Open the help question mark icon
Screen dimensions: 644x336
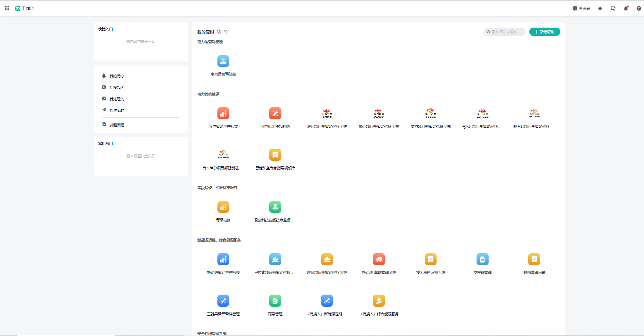point(638,9)
